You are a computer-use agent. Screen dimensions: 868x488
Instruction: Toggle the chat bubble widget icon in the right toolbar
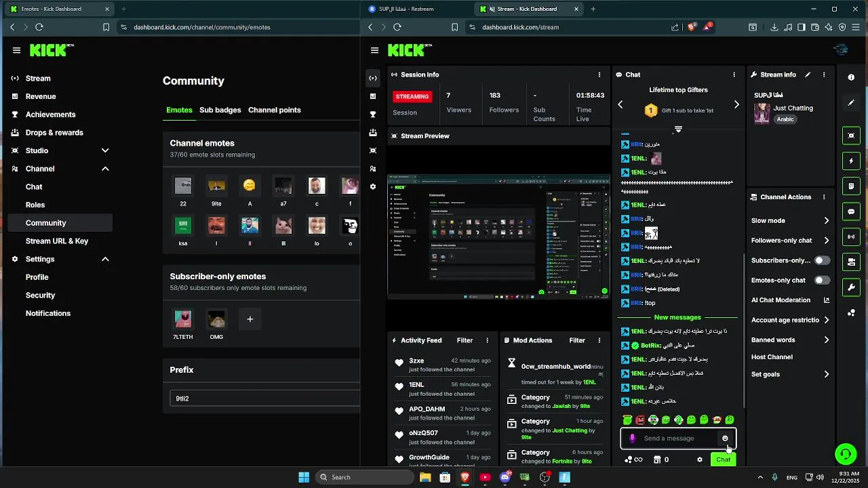tap(851, 211)
